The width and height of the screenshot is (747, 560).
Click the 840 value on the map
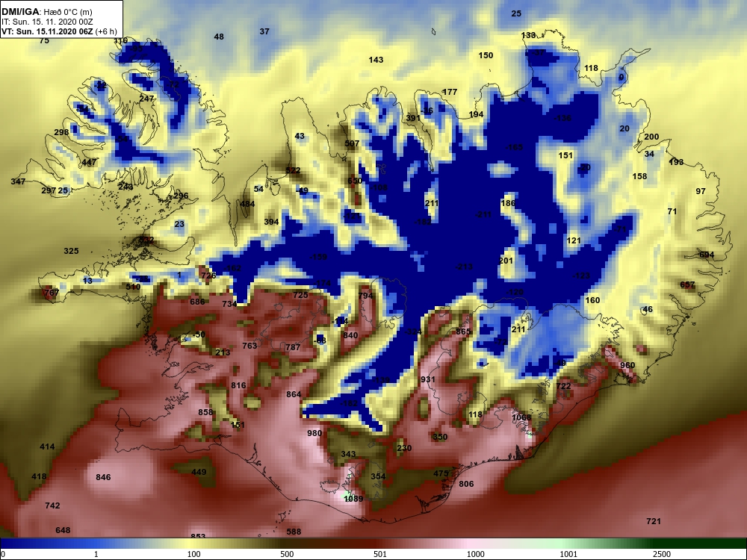pyautogui.click(x=350, y=335)
